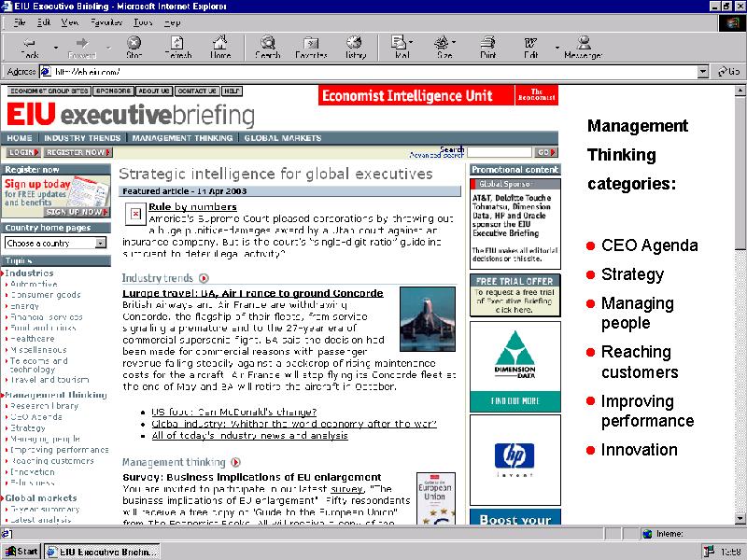The width and height of the screenshot is (747, 560).
Task: Click the Sign Up Now button
Action: [x=77, y=212]
